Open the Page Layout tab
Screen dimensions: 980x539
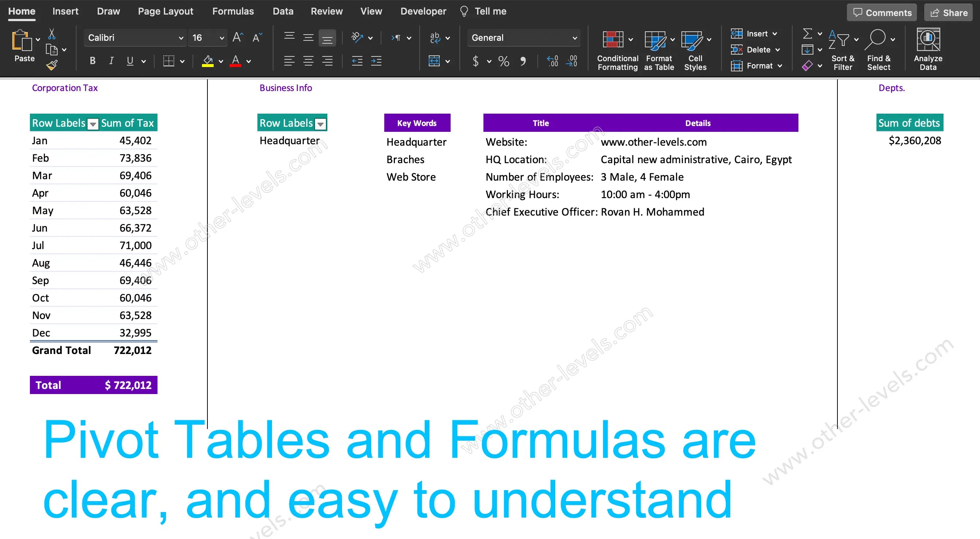point(165,11)
